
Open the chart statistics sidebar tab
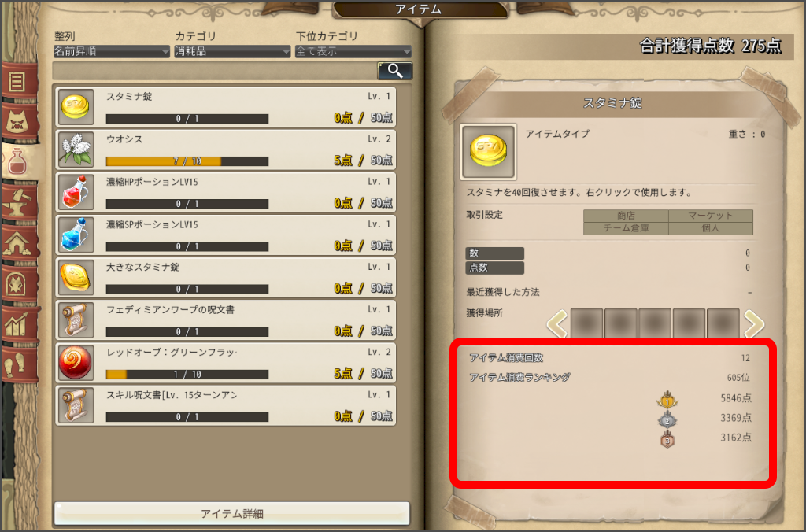(x=19, y=324)
